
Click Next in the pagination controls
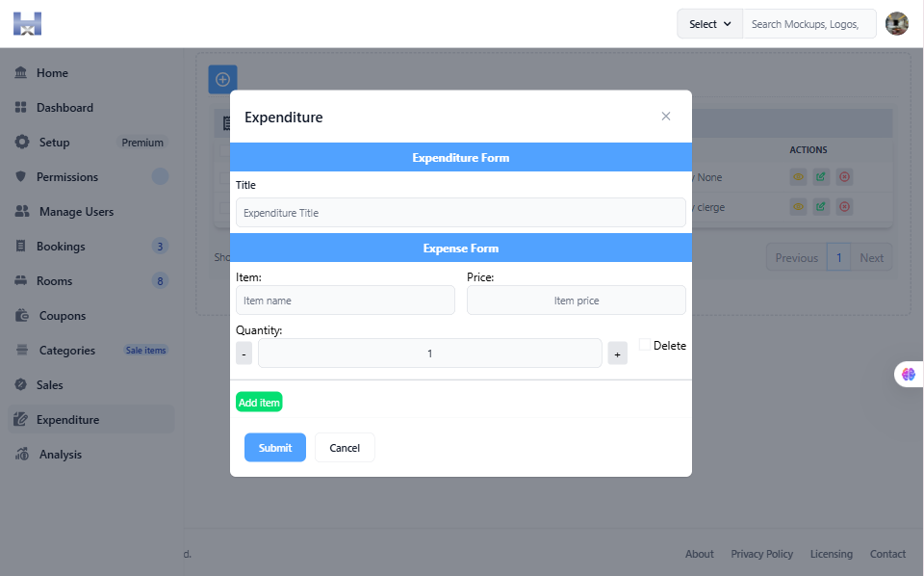click(x=871, y=257)
